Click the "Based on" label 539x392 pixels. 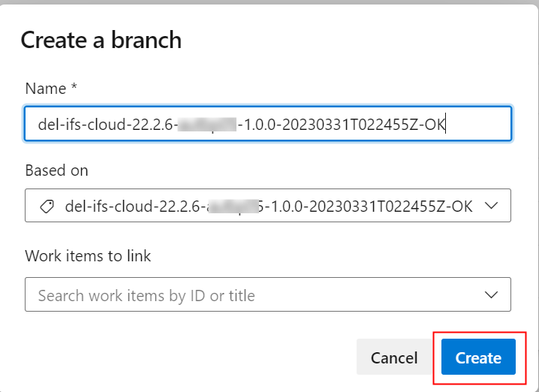[x=56, y=170]
